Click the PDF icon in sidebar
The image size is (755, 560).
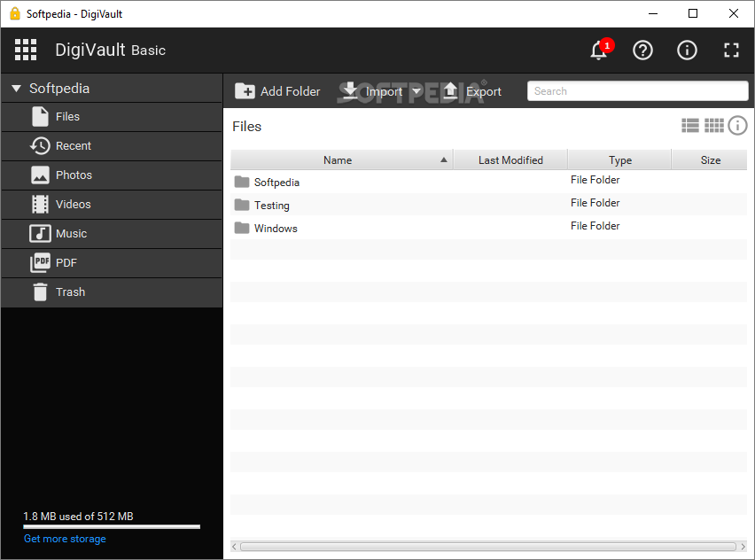(x=40, y=263)
